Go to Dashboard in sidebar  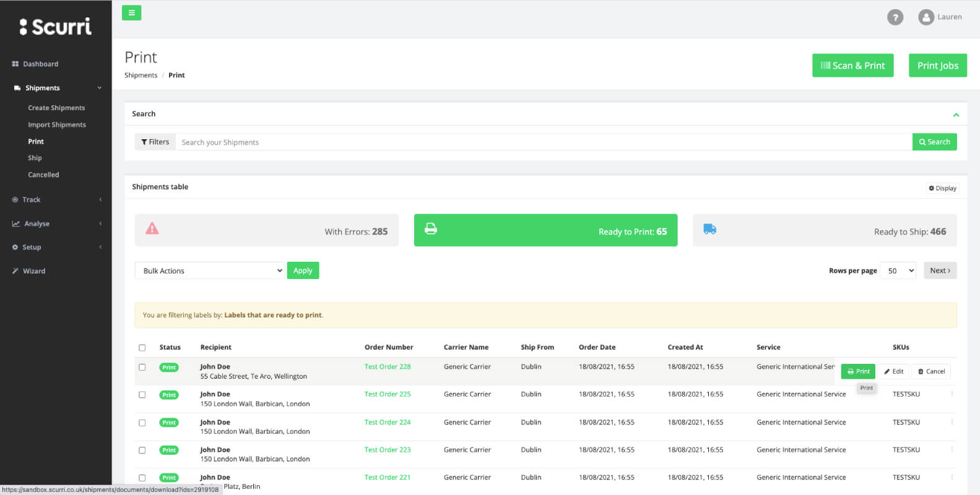(35, 64)
